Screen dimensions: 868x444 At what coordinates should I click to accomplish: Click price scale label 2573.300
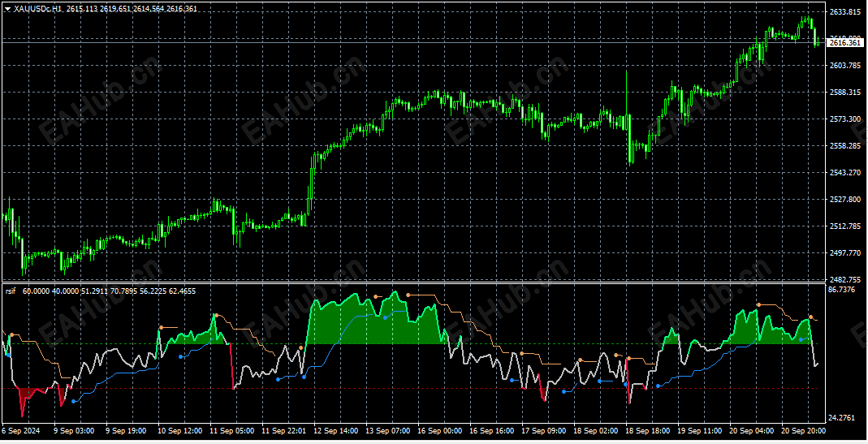(844, 119)
